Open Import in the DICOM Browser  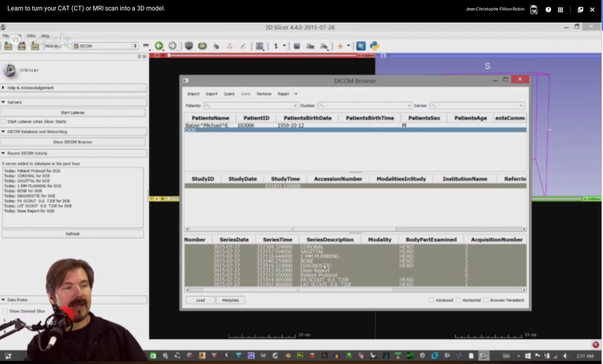click(193, 94)
